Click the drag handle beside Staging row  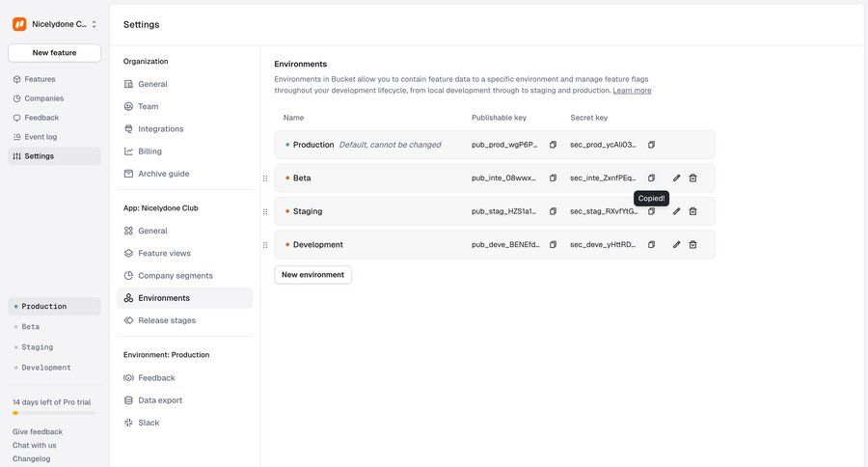[x=265, y=211]
